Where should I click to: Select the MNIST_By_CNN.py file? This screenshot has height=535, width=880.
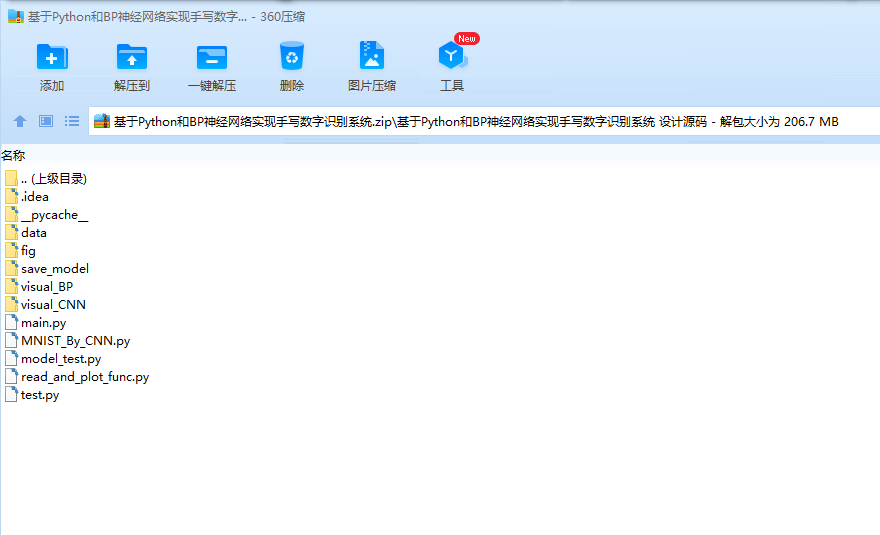coord(68,340)
